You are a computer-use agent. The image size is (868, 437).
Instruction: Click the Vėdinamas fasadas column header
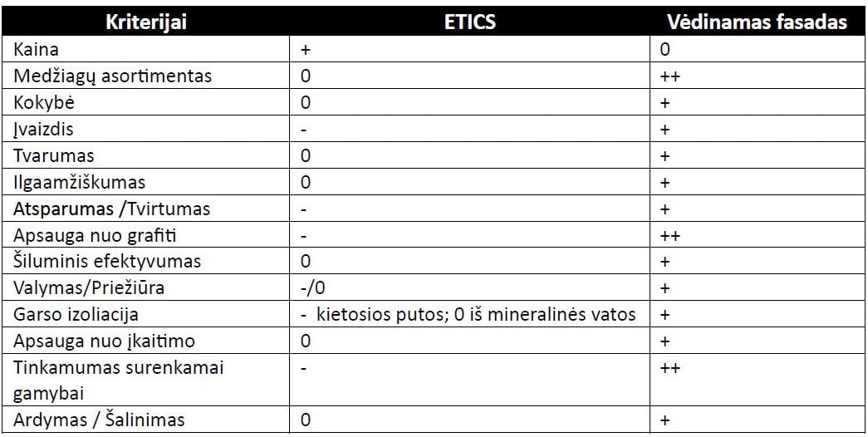tap(758, 22)
